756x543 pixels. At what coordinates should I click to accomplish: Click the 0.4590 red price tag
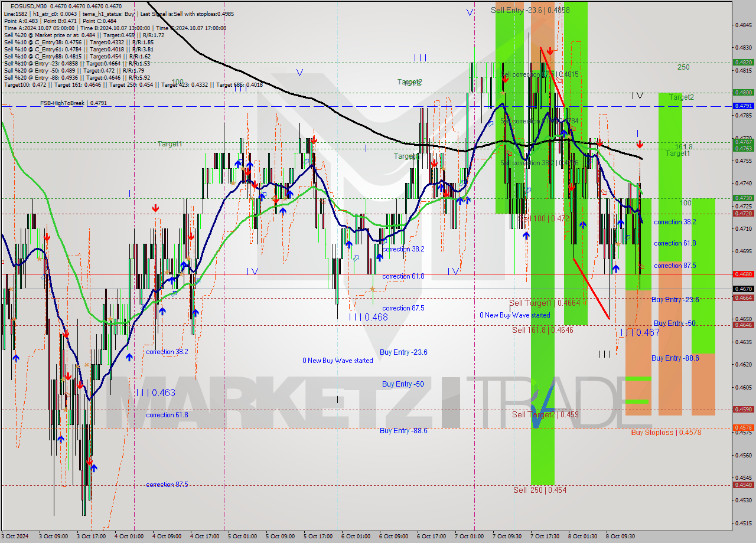coord(743,409)
